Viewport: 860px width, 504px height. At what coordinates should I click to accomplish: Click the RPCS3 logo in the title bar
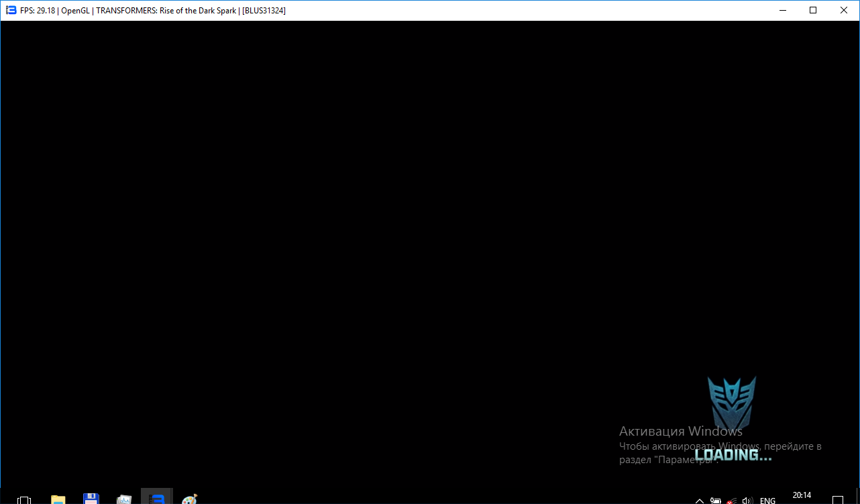11,10
